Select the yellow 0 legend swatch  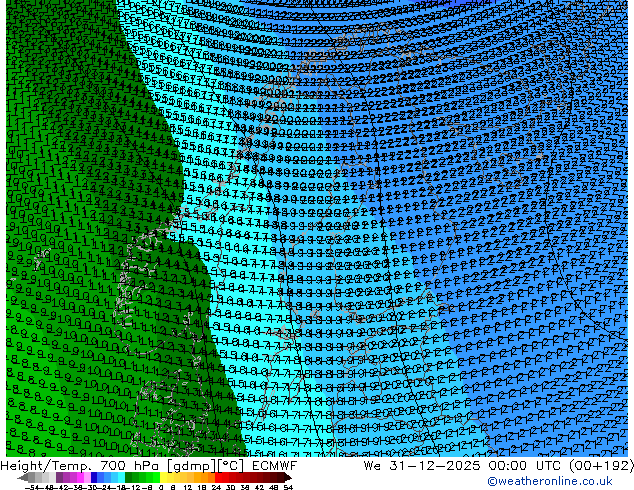pos(163,477)
